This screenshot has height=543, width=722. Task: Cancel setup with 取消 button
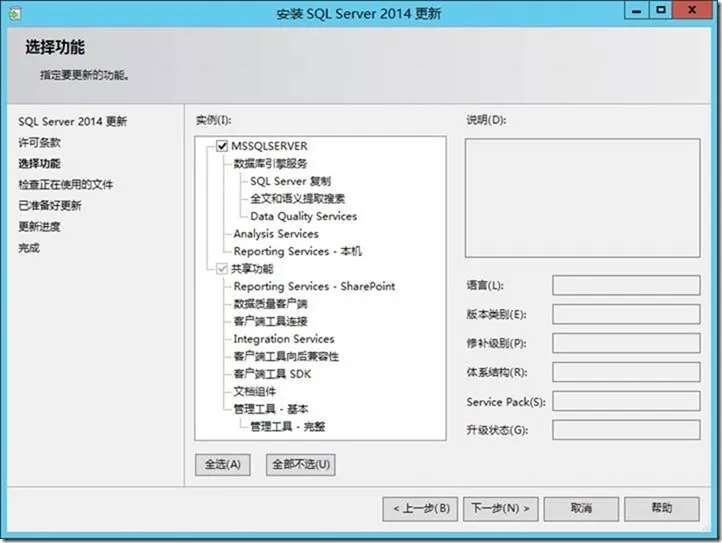[x=581, y=508]
